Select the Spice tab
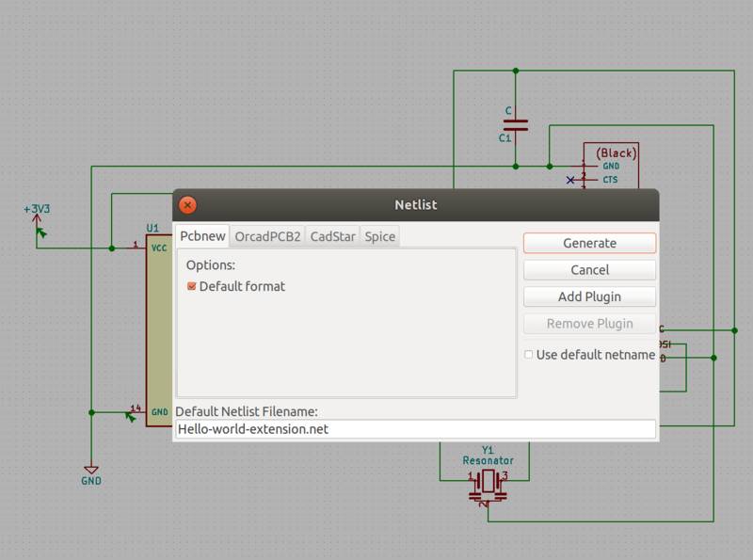Viewport: 753px width, 560px height. pos(379,236)
